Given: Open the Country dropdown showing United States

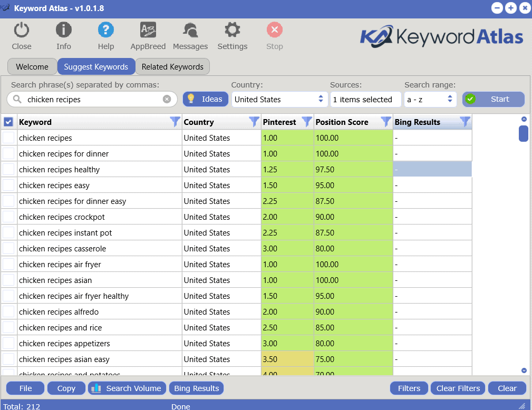Looking at the screenshot, I should click(x=279, y=99).
